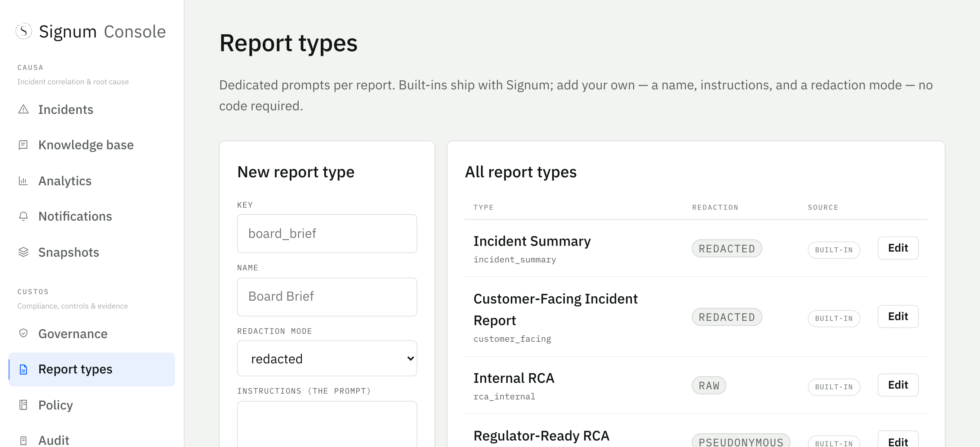Click the Report types document icon
This screenshot has width=980, height=447.
click(23, 369)
